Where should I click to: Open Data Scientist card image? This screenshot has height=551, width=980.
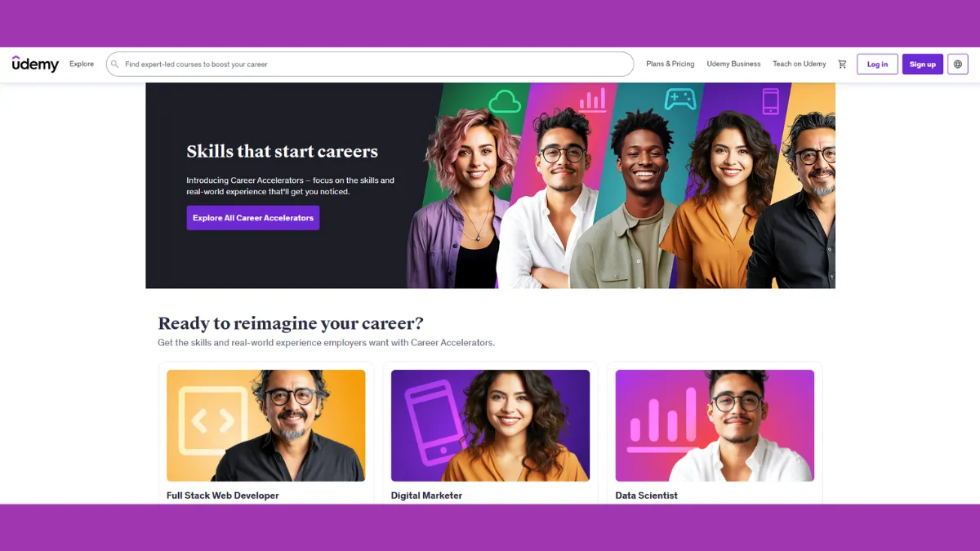(715, 425)
